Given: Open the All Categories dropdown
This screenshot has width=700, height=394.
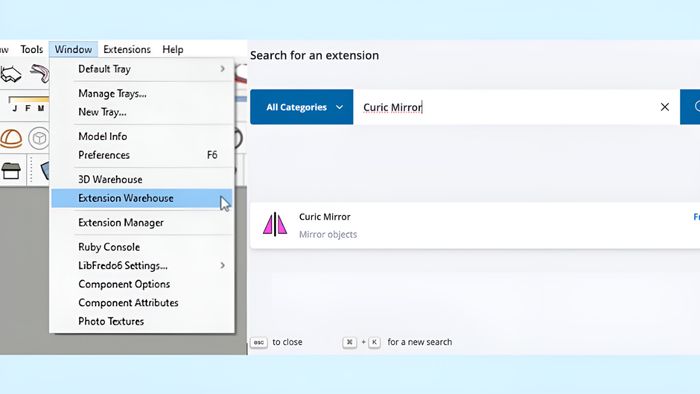Looking at the screenshot, I should click(x=302, y=107).
